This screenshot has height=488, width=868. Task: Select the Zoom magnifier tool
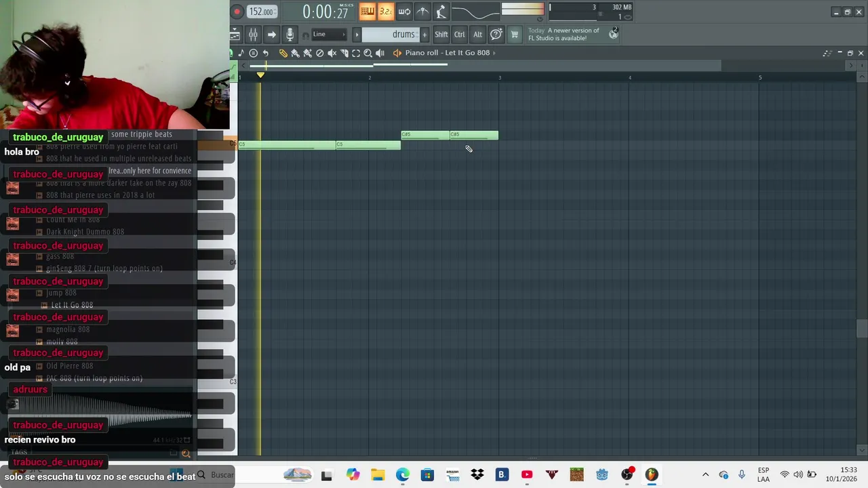368,53
